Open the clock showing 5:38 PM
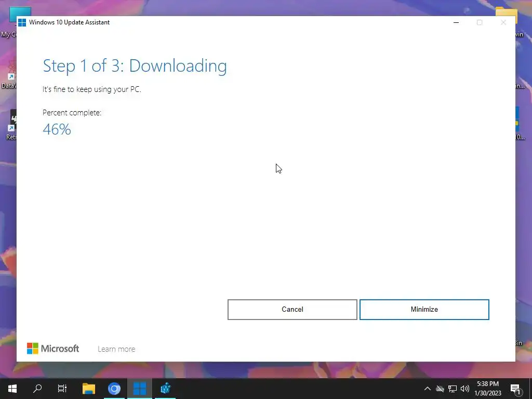Image resolution: width=532 pixels, height=399 pixels. pos(487,389)
